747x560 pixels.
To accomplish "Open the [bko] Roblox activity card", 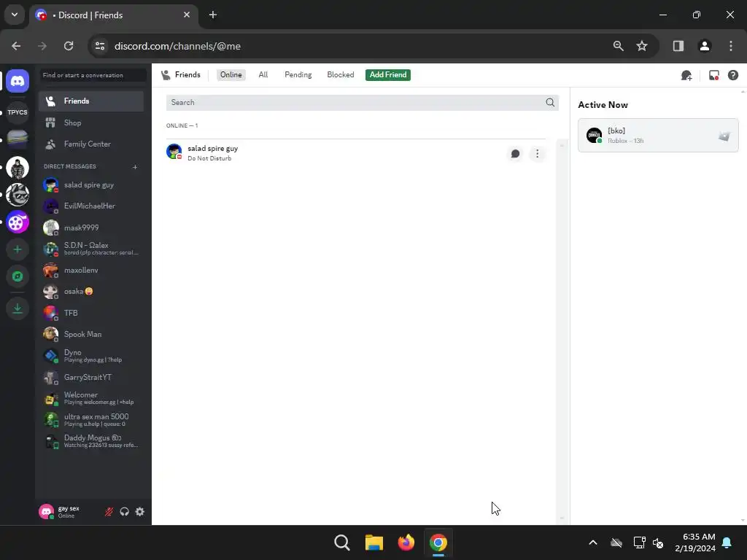I will tap(658, 135).
